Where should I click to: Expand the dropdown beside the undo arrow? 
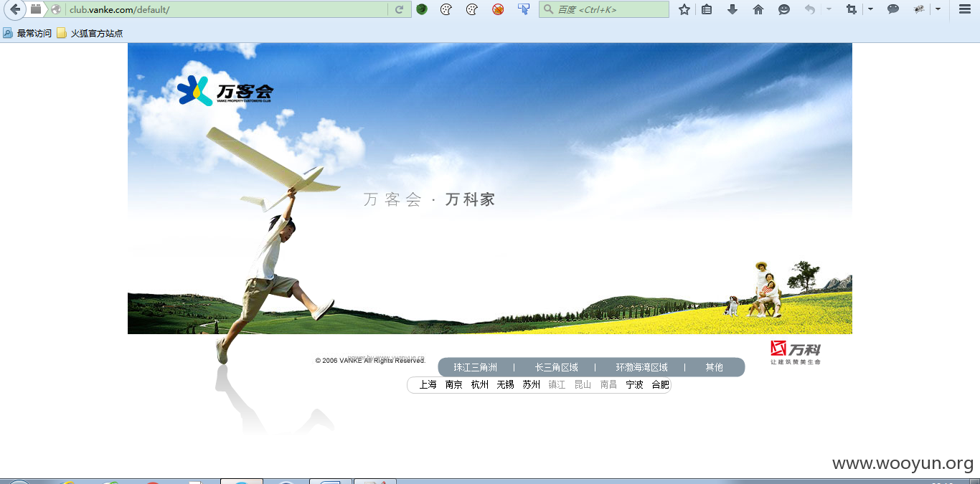(829, 9)
